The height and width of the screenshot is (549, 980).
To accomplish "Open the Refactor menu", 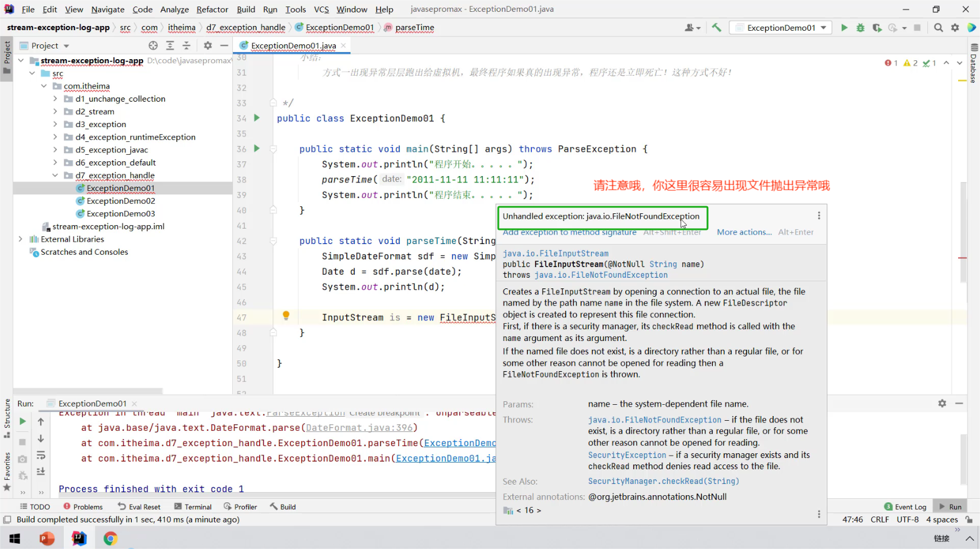I will click(212, 9).
